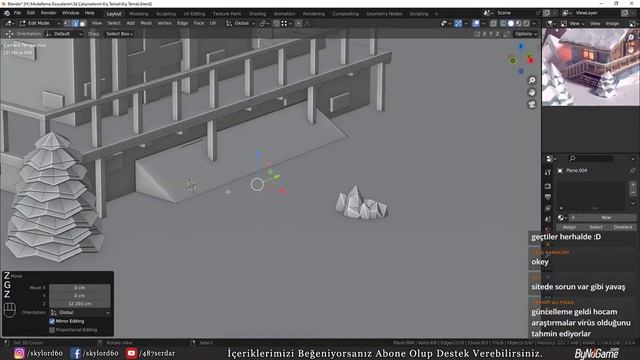Select wireframe viewport shading
This screenshot has width=640, height=360.
pos(503,24)
